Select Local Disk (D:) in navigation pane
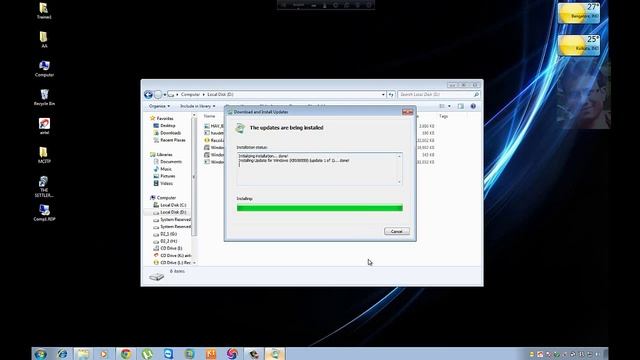640x360 pixels. [x=173, y=213]
